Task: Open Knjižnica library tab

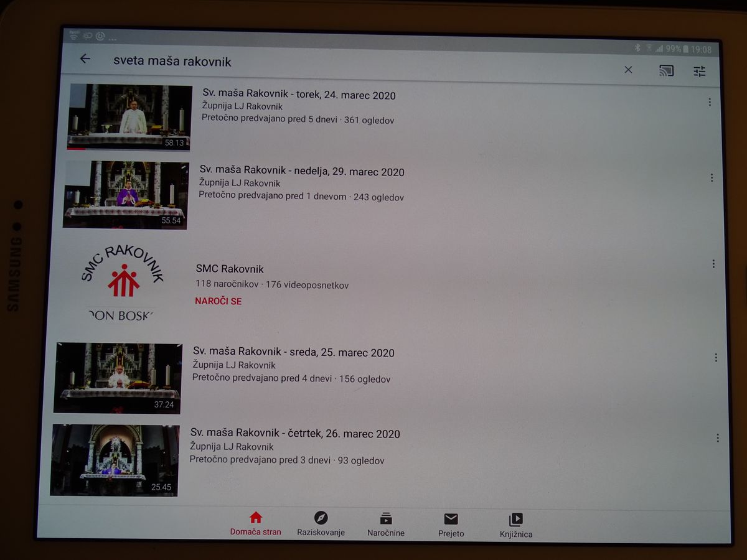Action: pyautogui.click(x=516, y=526)
